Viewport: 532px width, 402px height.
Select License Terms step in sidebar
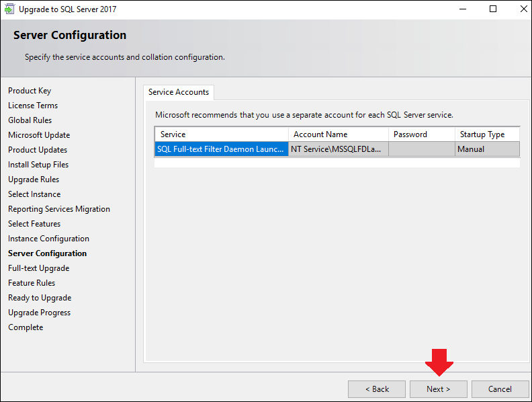tap(33, 106)
